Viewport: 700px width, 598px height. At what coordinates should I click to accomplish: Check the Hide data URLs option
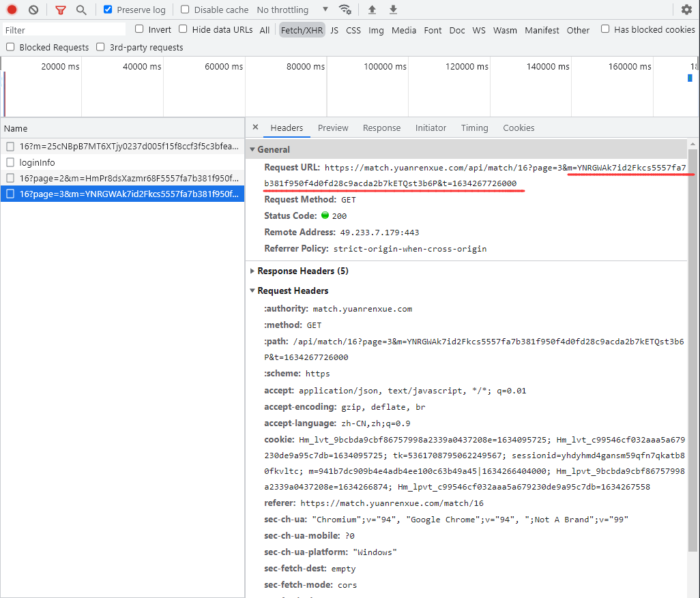[x=183, y=29]
